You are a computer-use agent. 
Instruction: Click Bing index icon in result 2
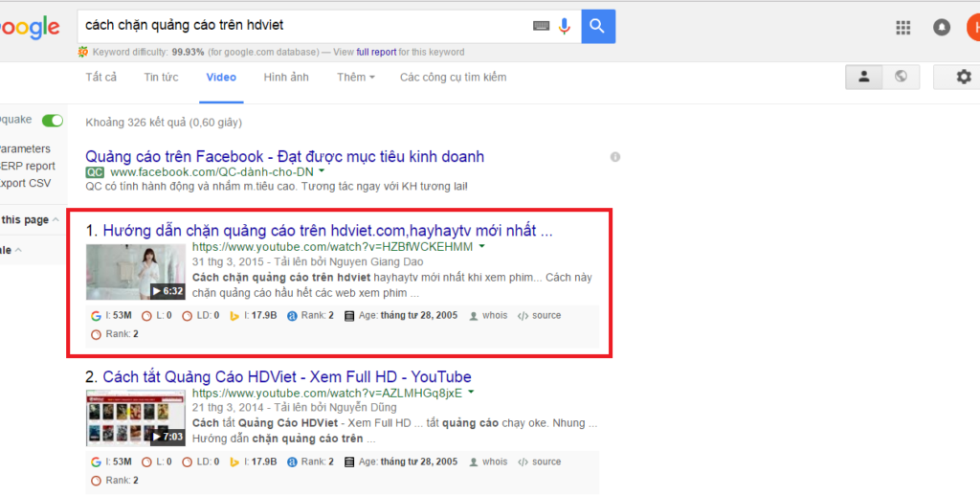coord(234,462)
